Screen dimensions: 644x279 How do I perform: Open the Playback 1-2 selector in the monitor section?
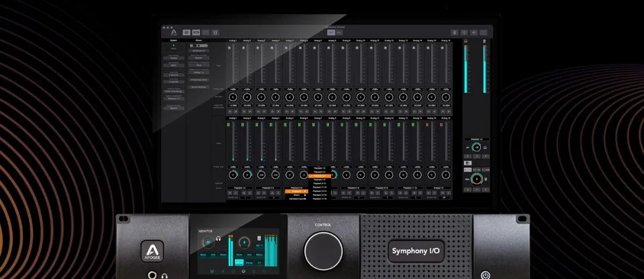(476, 139)
